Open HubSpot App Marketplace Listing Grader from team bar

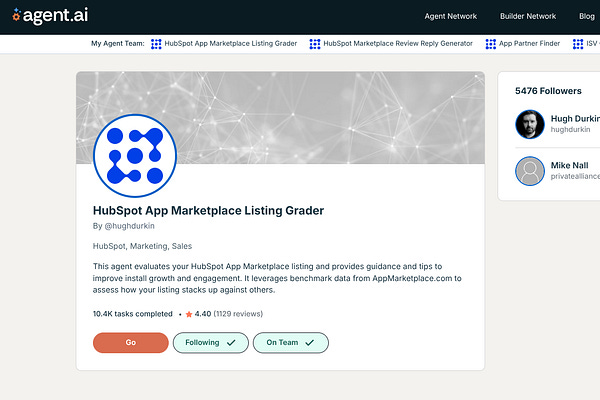click(x=231, y=44)
